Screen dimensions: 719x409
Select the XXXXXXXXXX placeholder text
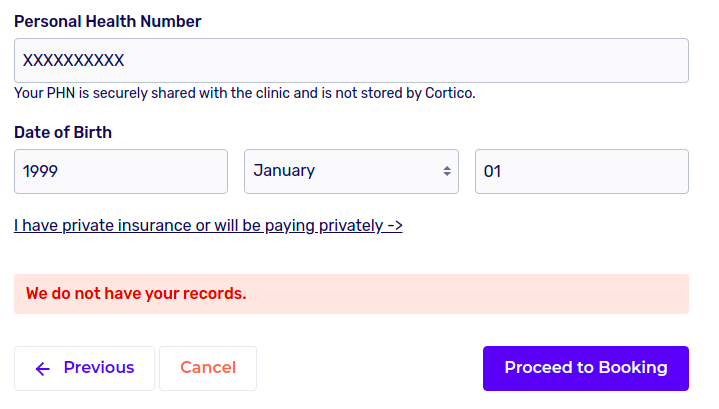click(74, 60)
